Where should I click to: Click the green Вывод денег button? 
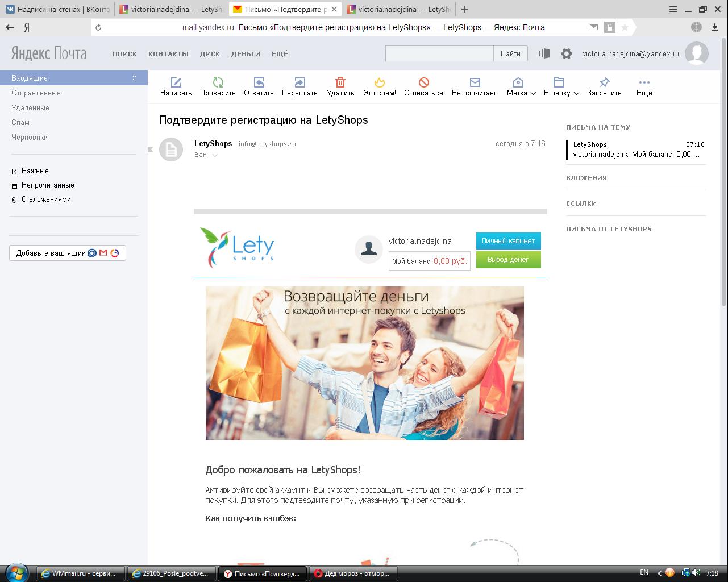(x=509, y=260)
